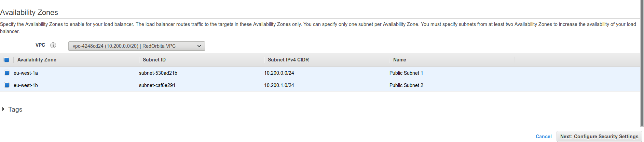Expand the Tags section
The height and width of the screenshot is (142, 644).
(3, 109)
